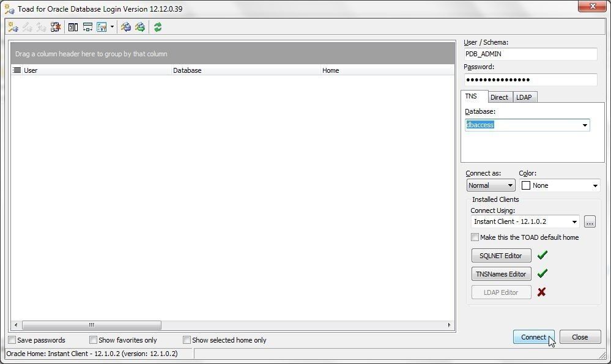This screenshot has height=364, width=611.
Task: Click the blue-arrow connections transfer toolbar icon
Action: (125, 27)
